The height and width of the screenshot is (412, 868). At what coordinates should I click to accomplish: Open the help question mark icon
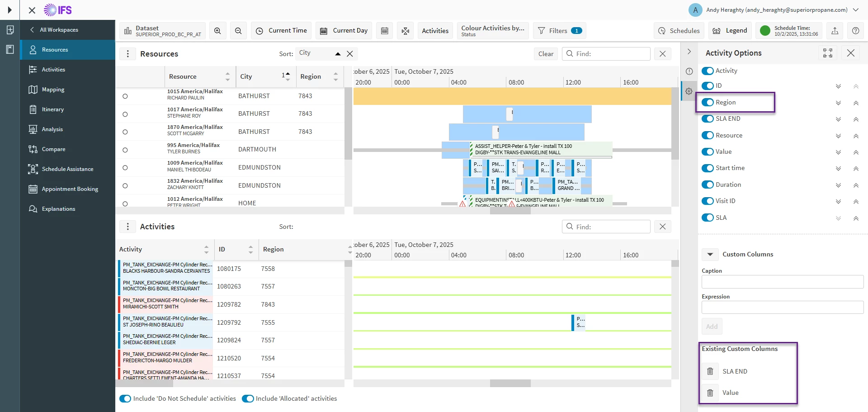[x=855, y=31]
